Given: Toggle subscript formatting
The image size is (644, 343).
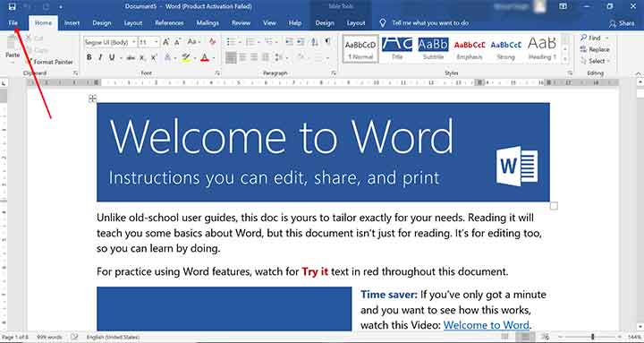Looking at the screenshot, I should (142, 57).
